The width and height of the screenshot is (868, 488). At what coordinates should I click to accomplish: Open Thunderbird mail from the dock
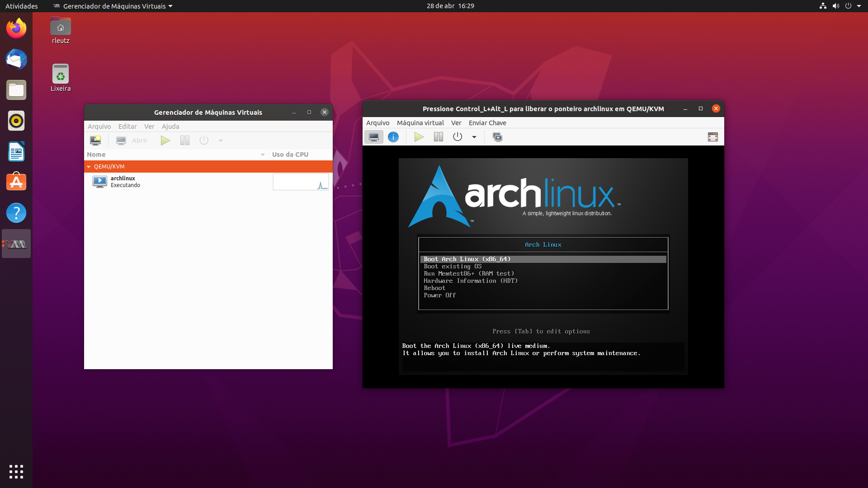16,59
